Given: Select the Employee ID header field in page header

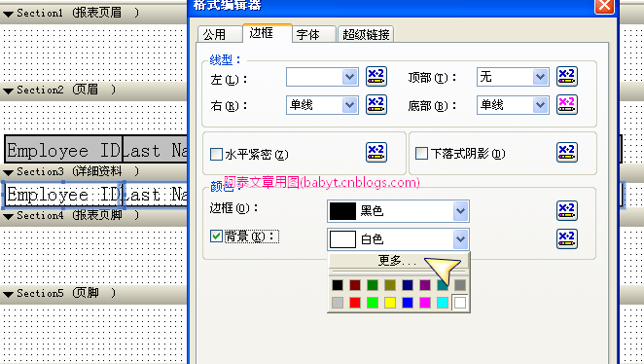Looking at the screenshot, I should (63, 150).
